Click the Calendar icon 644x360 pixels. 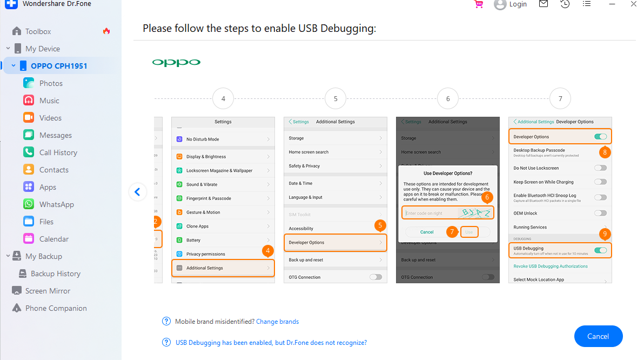point(29,238)
